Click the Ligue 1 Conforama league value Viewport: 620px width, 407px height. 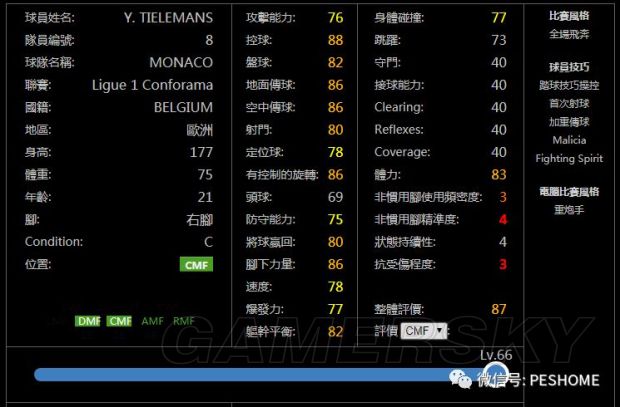(x=152, y=85)
